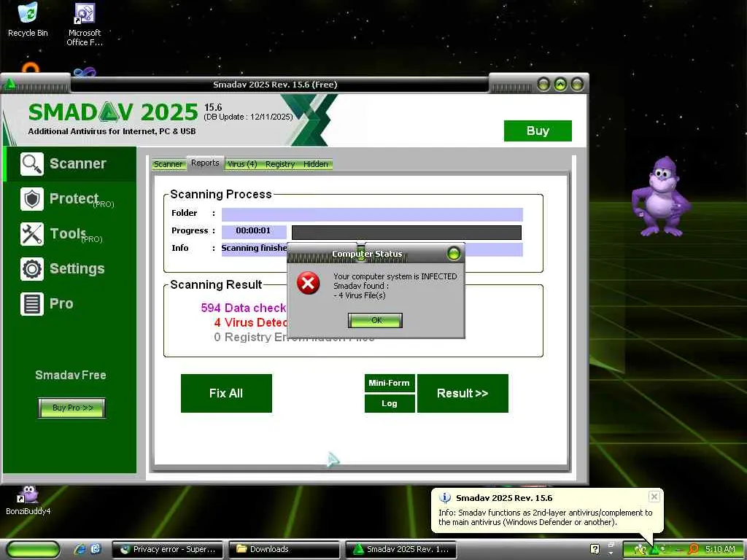
Task: Open the Recycle Bin desktop icon
Action: [28, 20]
